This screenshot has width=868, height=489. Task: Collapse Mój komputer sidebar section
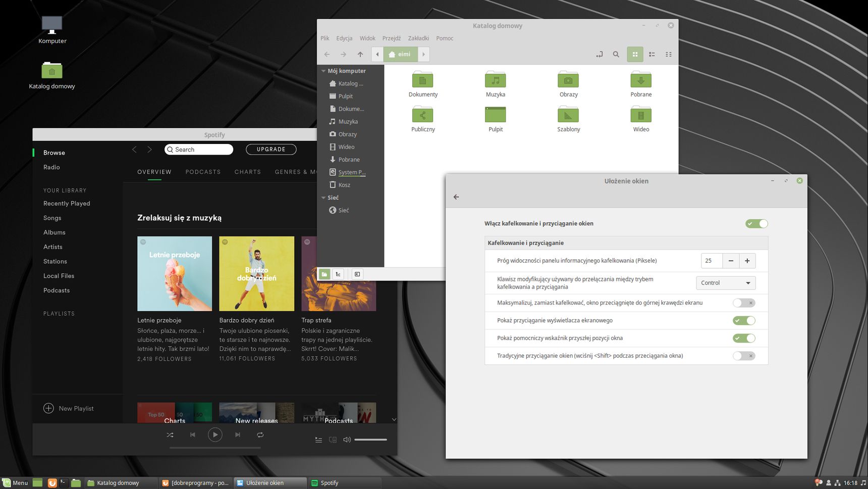(323, 71)
